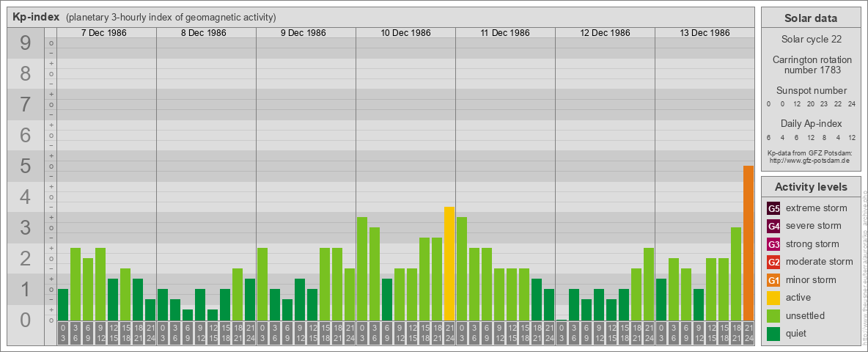Image resolution: width=868 pixels, height=352 pixels.
Task: Click the G1 minor storm badge
Action: pos(773,280)
